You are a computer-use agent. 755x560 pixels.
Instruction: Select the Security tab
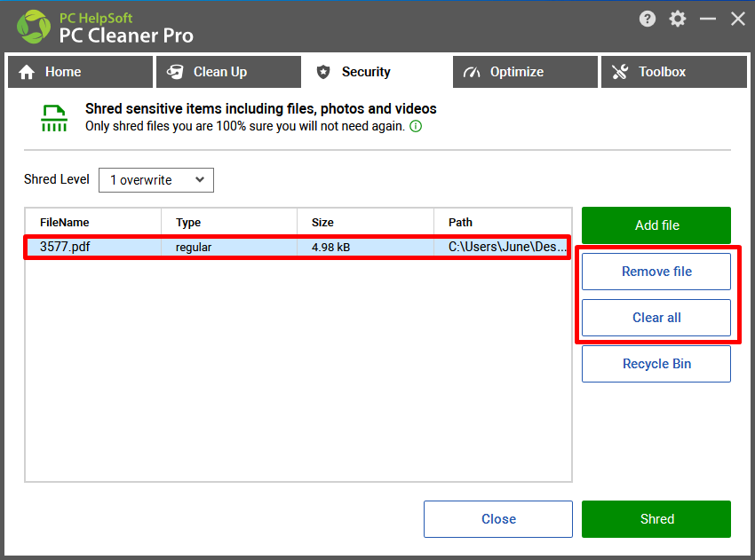(377, 72)
